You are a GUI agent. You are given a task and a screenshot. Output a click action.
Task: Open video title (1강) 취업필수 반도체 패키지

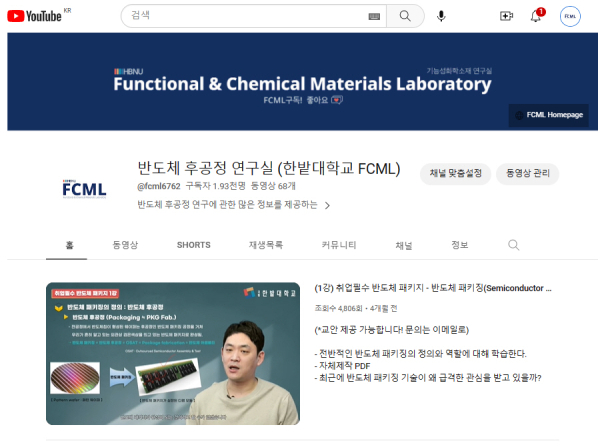[x=433, y=288]
